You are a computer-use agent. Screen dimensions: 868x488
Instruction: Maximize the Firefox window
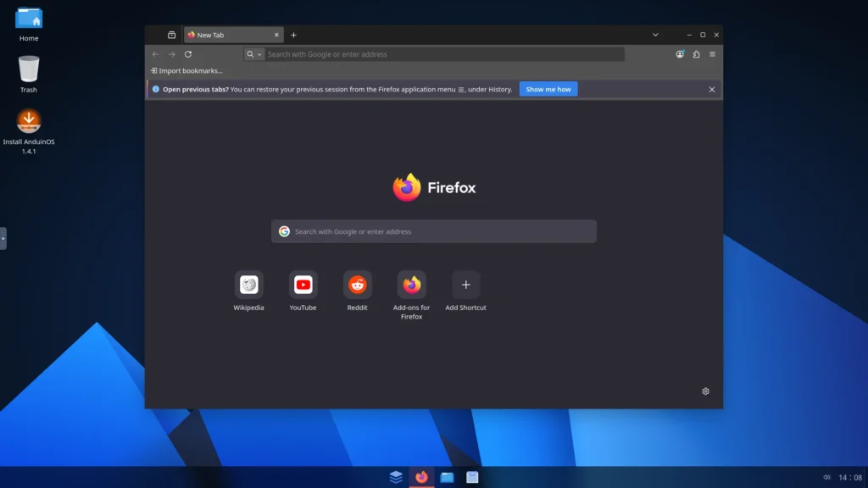tap(703, 35)
